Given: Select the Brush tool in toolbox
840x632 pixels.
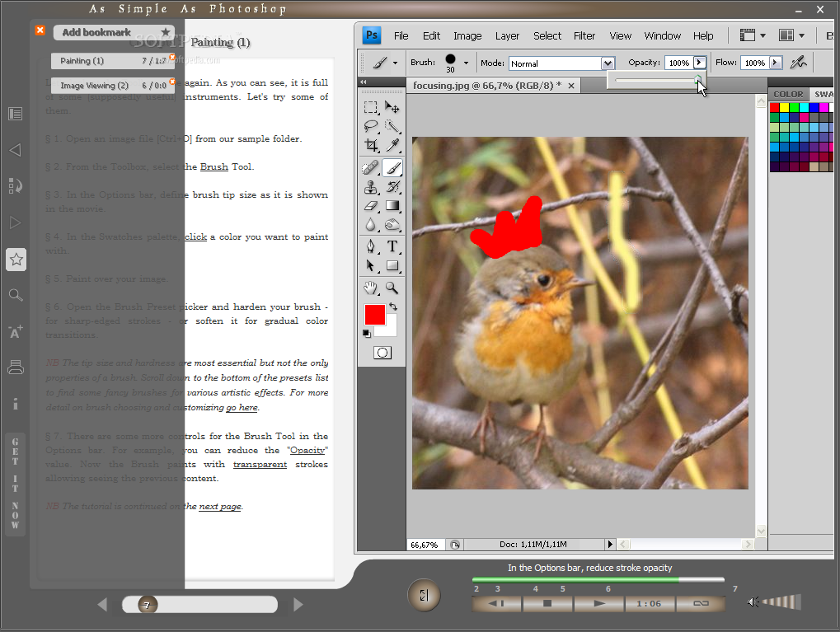Looking at the screenshot, I should coord(392,168).
